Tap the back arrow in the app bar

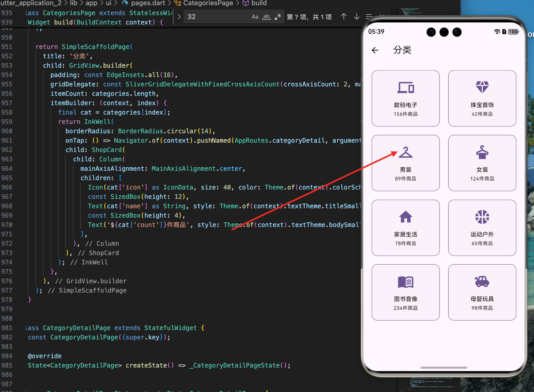(x=375, y=50)
